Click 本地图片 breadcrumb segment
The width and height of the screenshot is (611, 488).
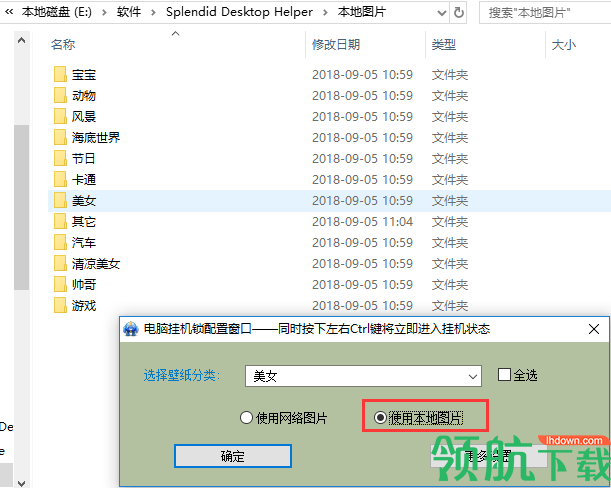click(362, 12)
